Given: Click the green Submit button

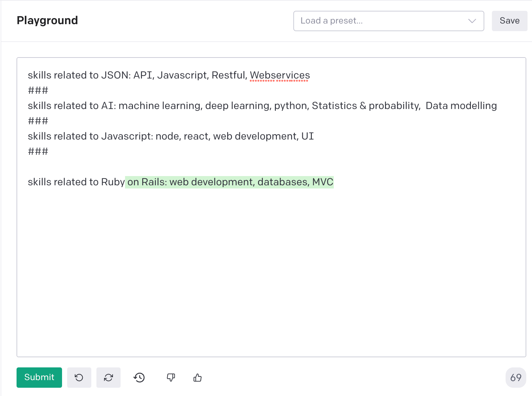Looking at the screenshot, I should point(39,378).
